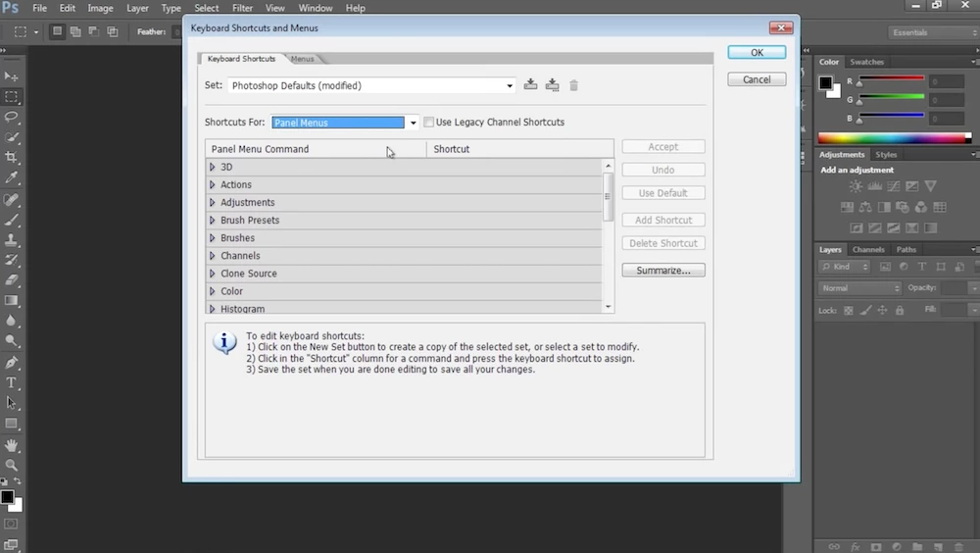Select the Gradient tool
The image size is (980, 553).
click(x=11, y=300)
